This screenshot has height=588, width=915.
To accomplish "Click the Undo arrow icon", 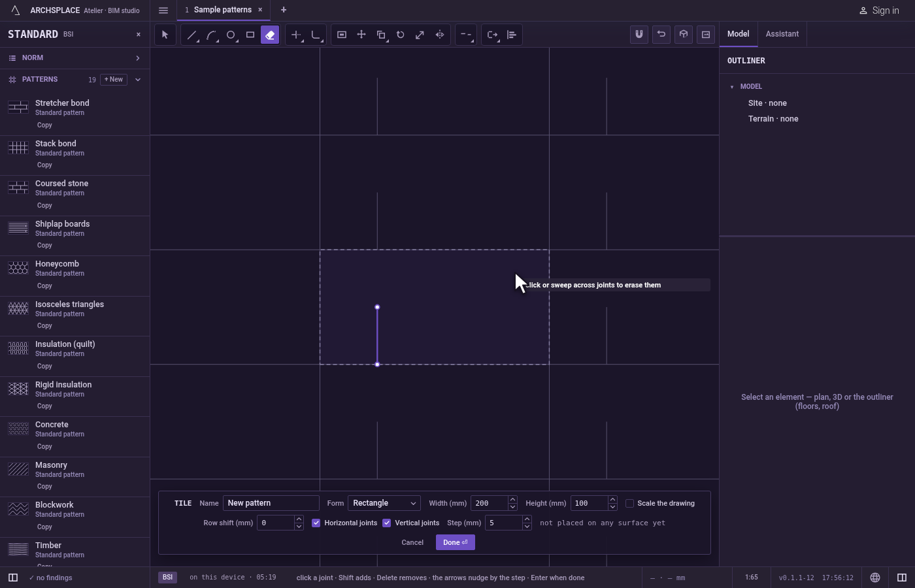I will click(x=661, y=35).
